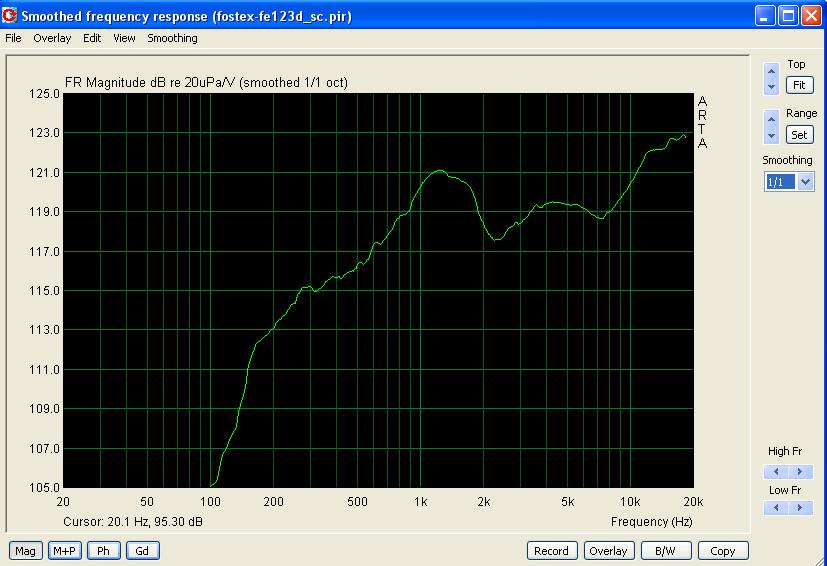Switch to M+P magnitude and phase view

[64, 551]
